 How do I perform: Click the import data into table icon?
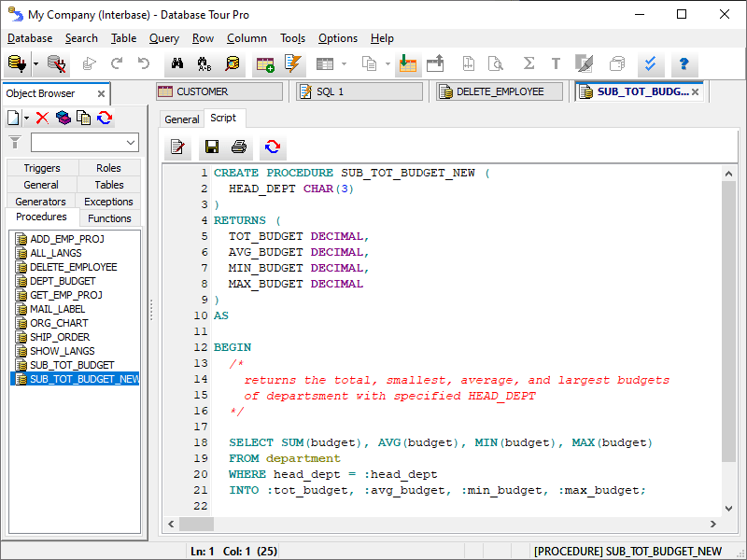pos(406,64)
